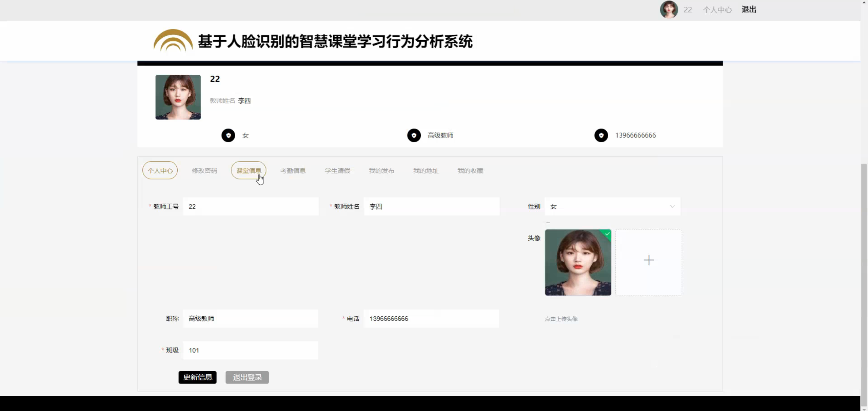Click the green checkmark on uploaded avatar
Image resolution: width=868 pixels, height=411 pixels.
[x=607, y=234]
